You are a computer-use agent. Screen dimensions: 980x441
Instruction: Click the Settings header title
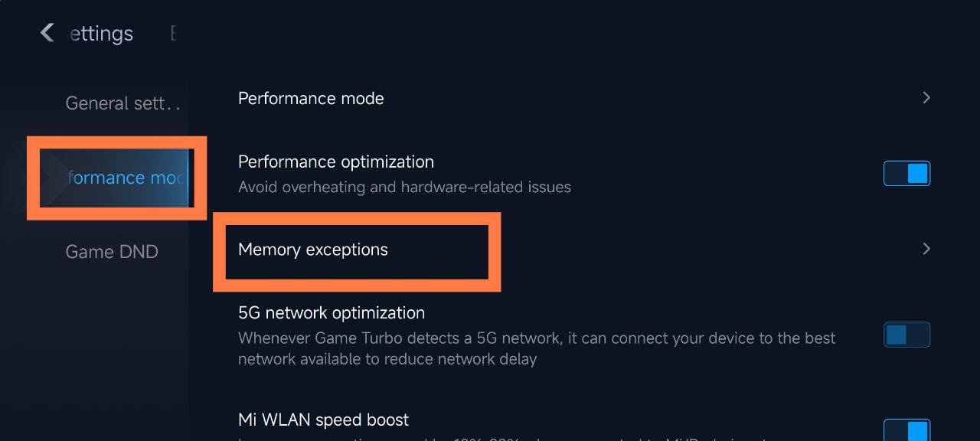click(101, 34)
